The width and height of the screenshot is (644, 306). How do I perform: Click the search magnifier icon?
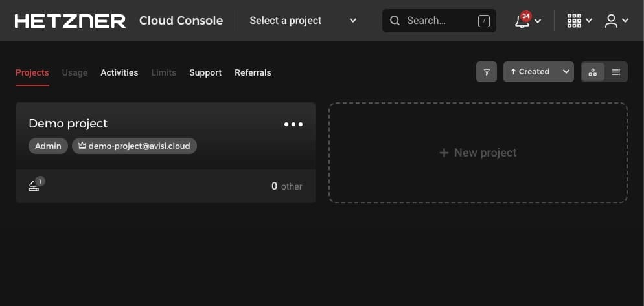395,21
